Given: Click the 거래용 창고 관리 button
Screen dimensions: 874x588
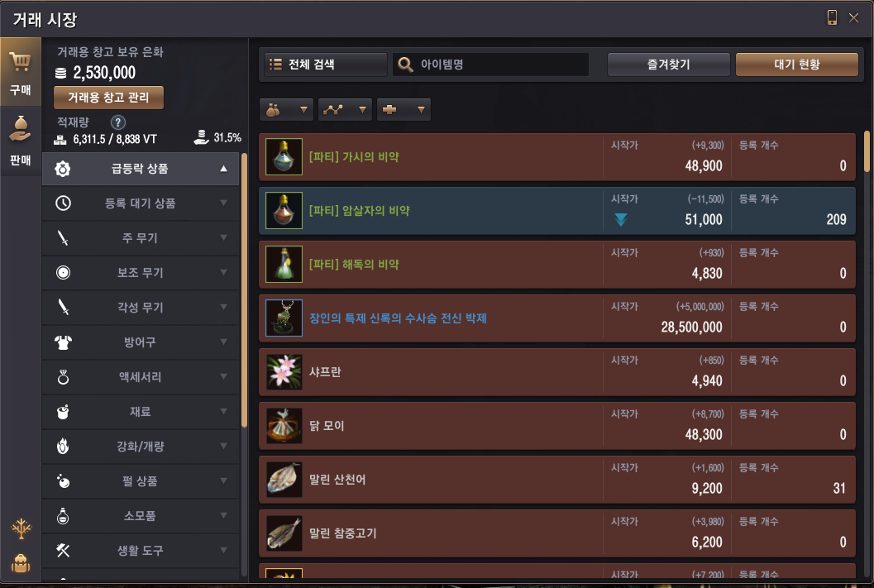Looking at the screenshot, I should 108,98.
